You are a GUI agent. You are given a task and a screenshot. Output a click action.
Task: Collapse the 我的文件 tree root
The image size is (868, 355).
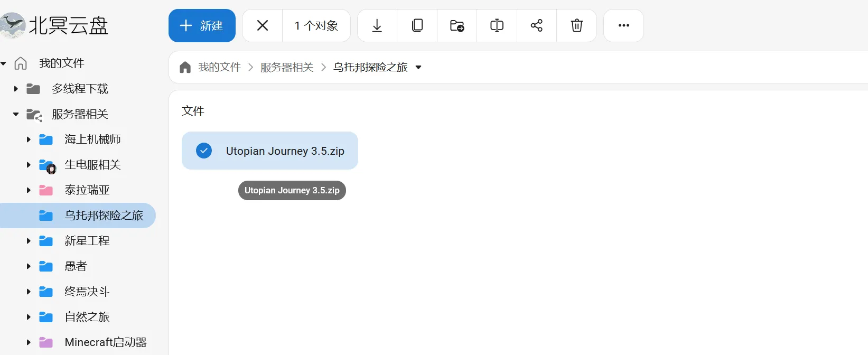3,63
